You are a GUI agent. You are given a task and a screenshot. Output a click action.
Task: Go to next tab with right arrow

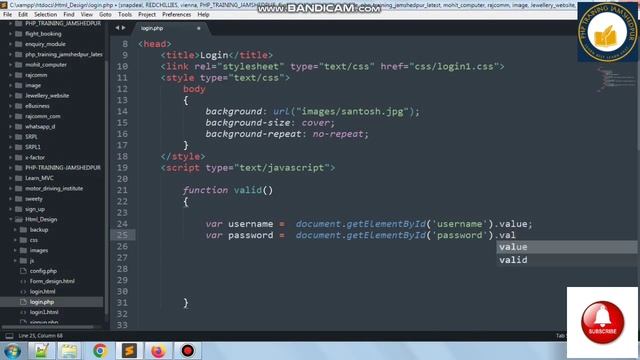(124, 28)
